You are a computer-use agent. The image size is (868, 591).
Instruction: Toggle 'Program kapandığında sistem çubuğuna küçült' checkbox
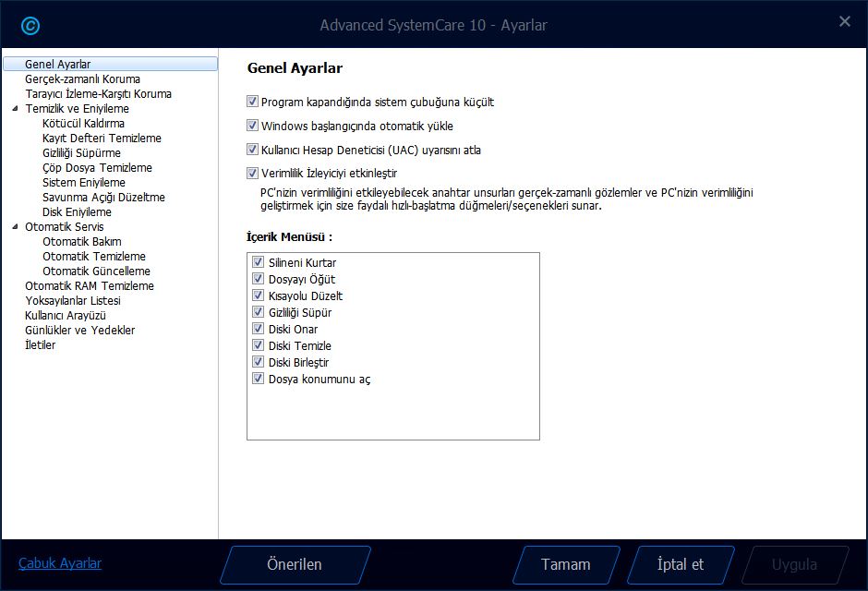(x=252, y=102)
